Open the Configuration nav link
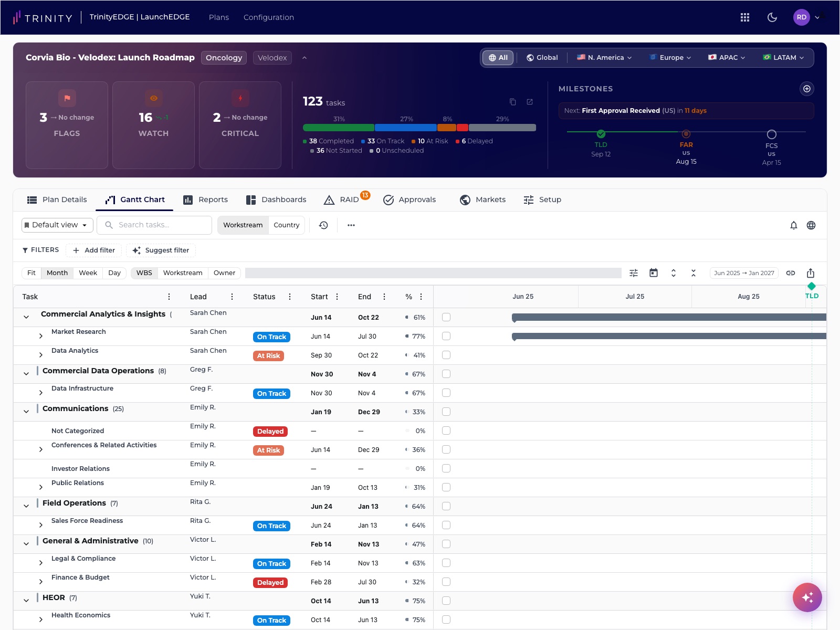This screenshot has width=840, height=630. point(269,17)
